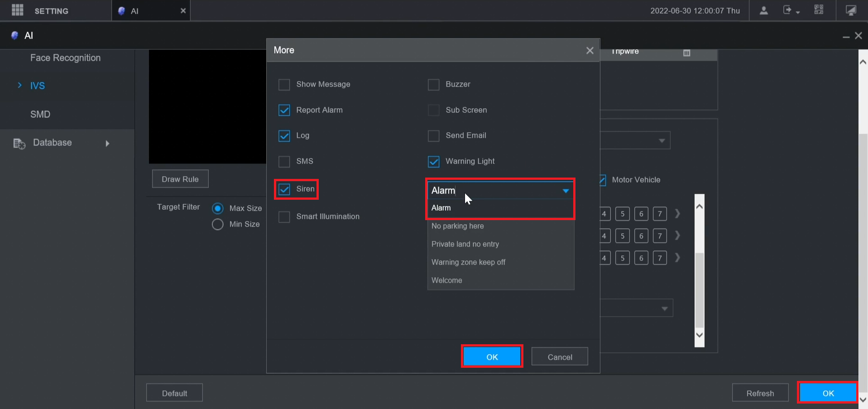This screenshot has width=868, height=409.
Task: Tick the Sub Screen checkbox
Action: click(x=433, y=110)
